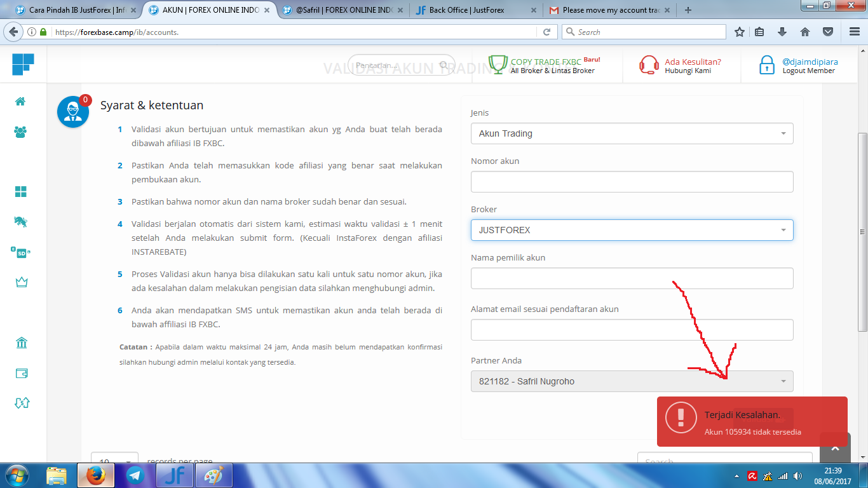Open Telegram from the Windows taskbar
The width and height of the screenshot is (868, 488).
[135, 475]
